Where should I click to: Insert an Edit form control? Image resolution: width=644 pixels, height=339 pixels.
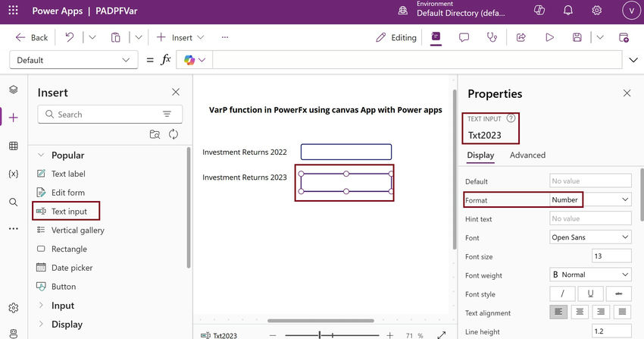tap(61, 193)
